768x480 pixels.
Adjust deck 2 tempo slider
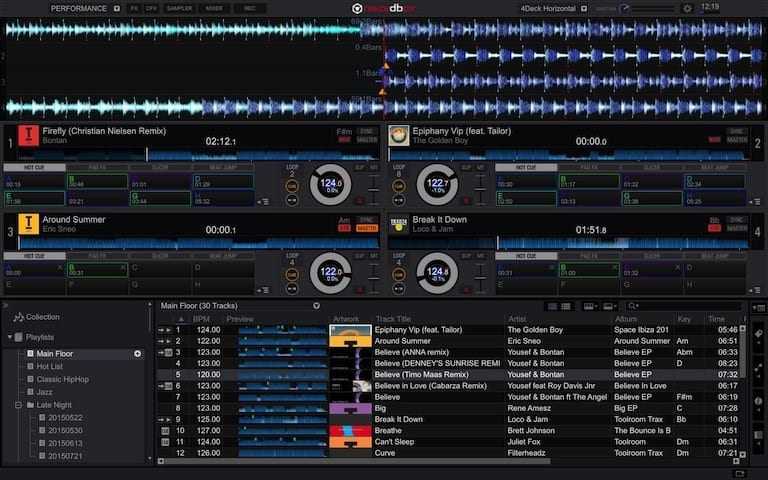[x=480, y=190]
